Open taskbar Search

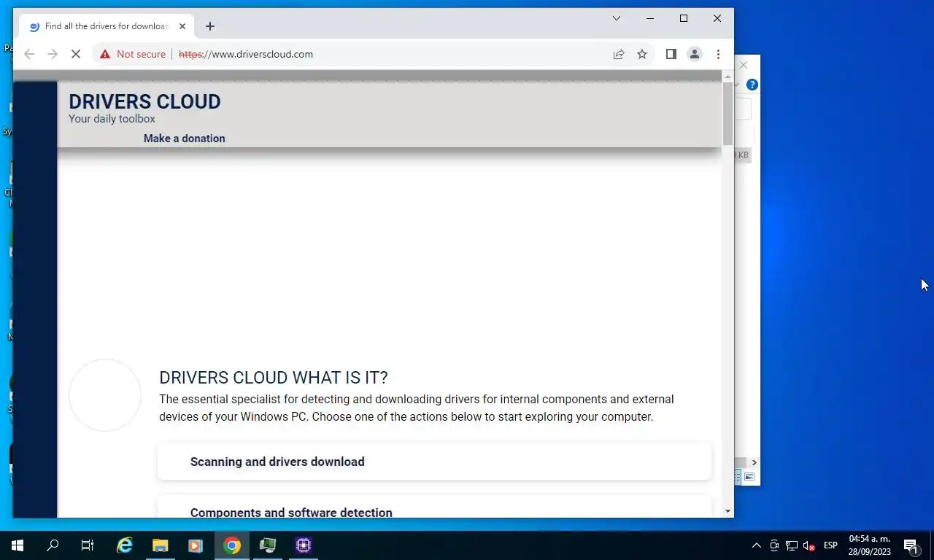click(x=53, y=545)
